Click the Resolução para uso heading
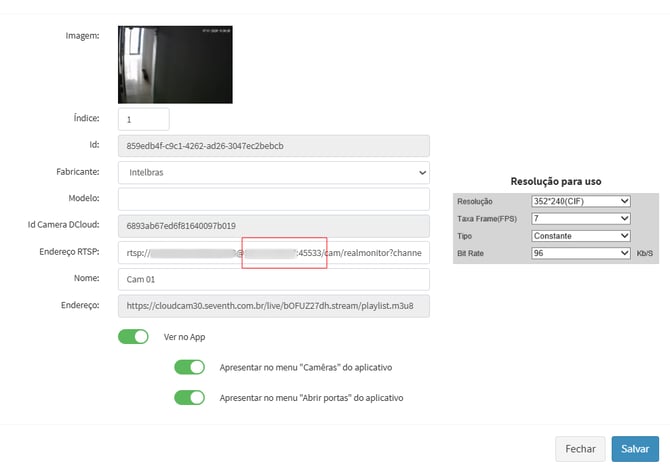This screenshot has width=670, height=470. pyautogui.click(x=556, y=181)
